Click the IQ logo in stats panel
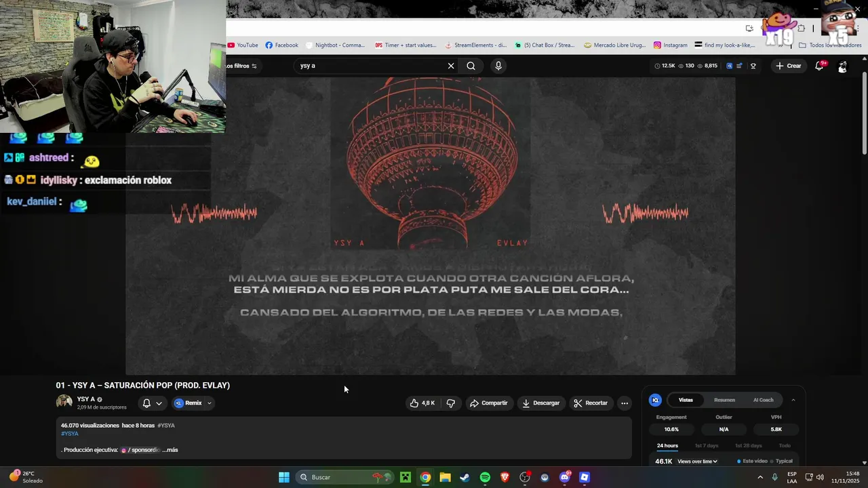Screen dimensions: 868x488 tap(655, 400)
